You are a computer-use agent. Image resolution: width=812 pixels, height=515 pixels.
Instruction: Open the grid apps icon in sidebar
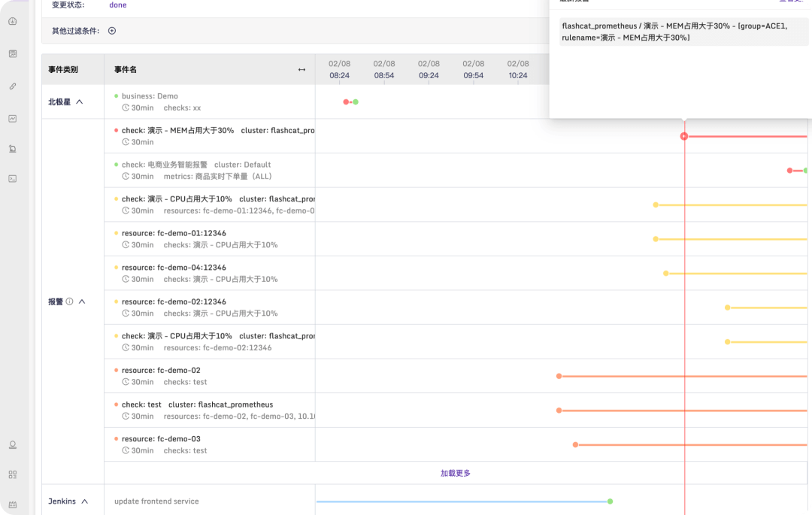coord(13,474)
